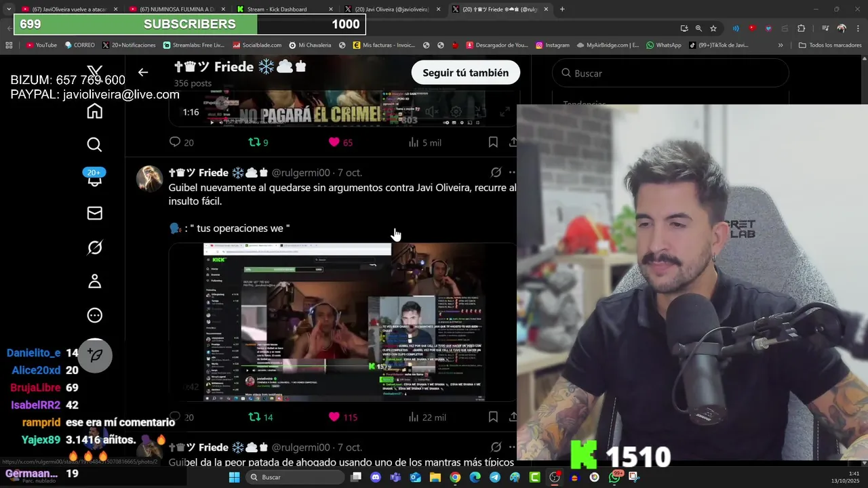Viewport: 868px width, 488px height.
Task: Open more menu on Guibel da la peor post
Action: point(512,447)
